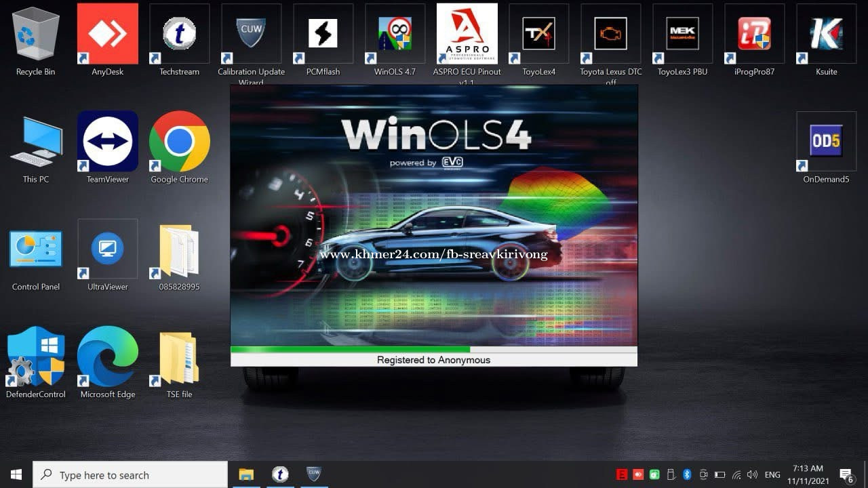Change the ENG input language
Screen dimensions: 868x488
772,474
